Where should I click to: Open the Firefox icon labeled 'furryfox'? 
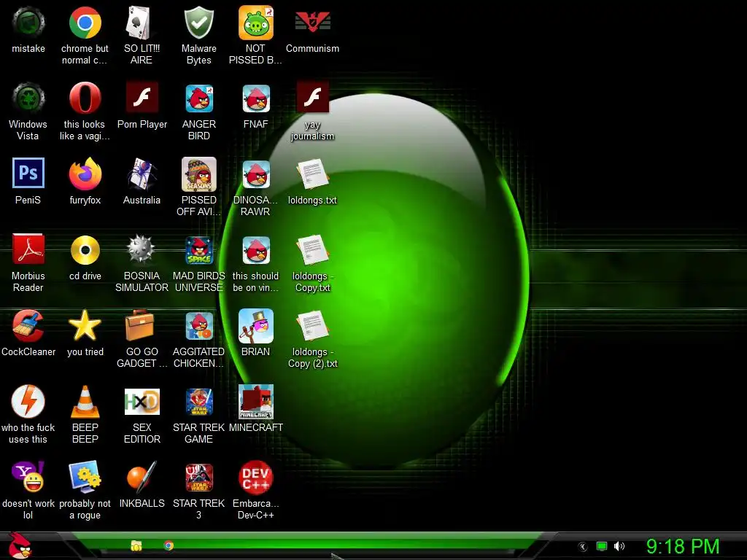[85, 174]
